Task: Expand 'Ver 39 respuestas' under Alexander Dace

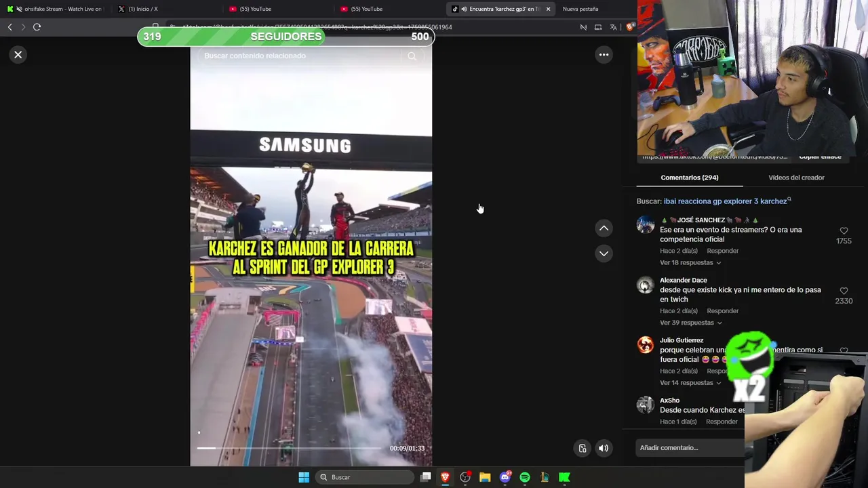Action: pyautogui.click(x=691, y=323)
